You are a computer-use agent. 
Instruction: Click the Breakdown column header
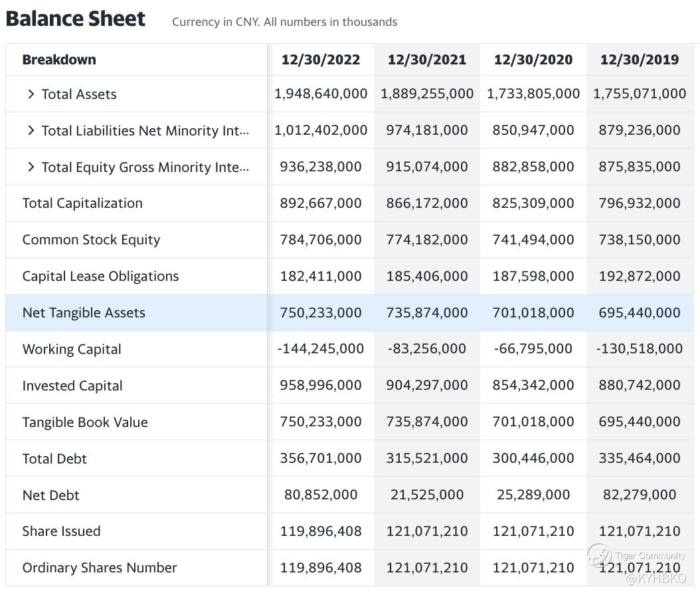pos(59,60)
